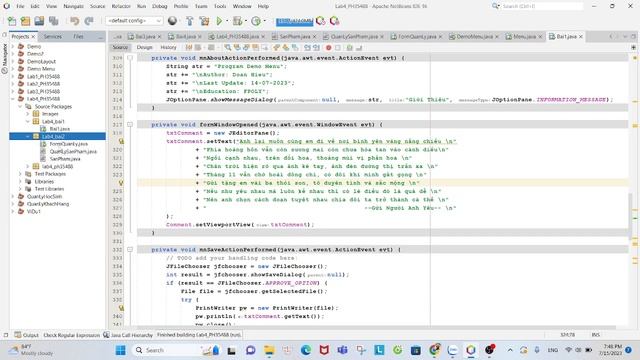Viewport: 640px width, 360px height.
Task: Click the Debug Project toolbar icon
Action: 237,21
